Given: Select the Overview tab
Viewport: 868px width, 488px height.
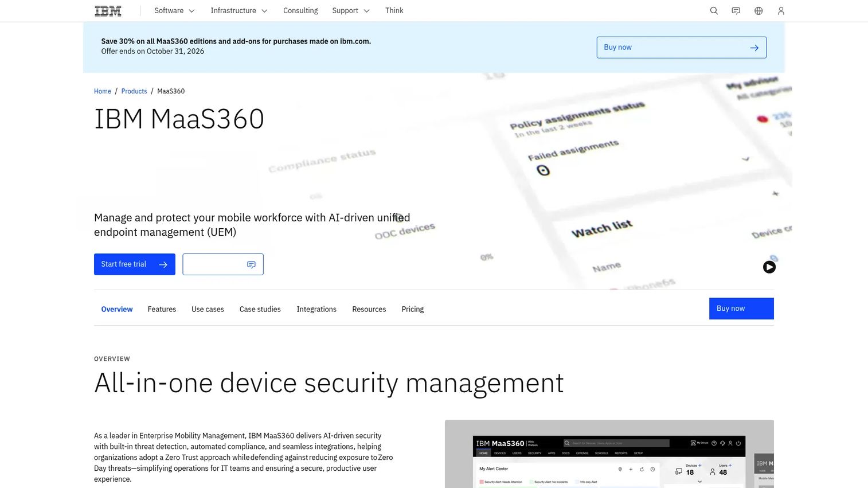Looking at the screenshot, I should pyautogui.click(x=117, y=309).
